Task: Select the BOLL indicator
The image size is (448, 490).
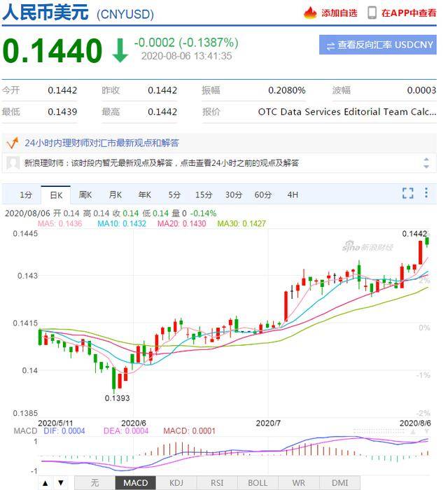Action: point(258,483)
